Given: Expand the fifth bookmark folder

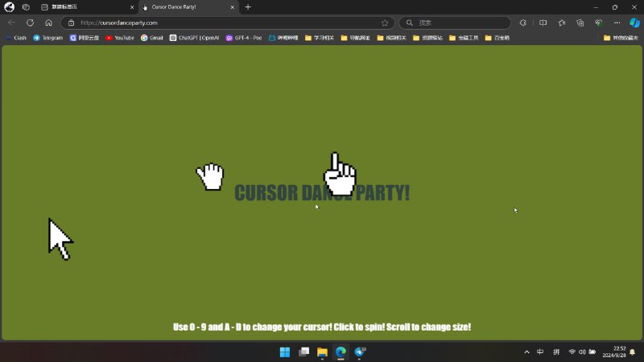Looking at the screenshot, I should (464, 38).
